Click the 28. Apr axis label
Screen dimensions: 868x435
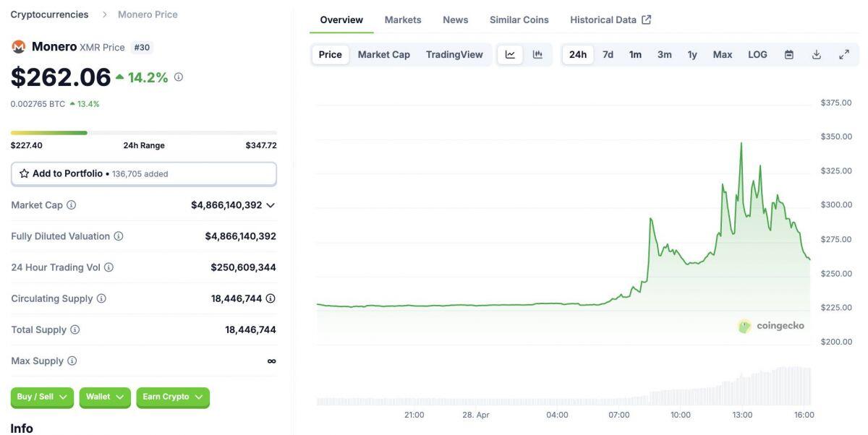coord(476,415)
